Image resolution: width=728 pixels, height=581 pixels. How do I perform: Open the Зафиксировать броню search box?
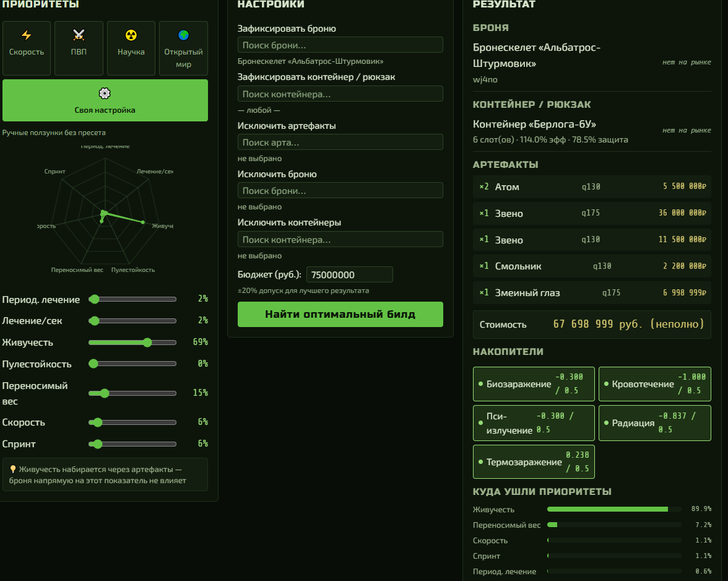(x=340, y=45)
